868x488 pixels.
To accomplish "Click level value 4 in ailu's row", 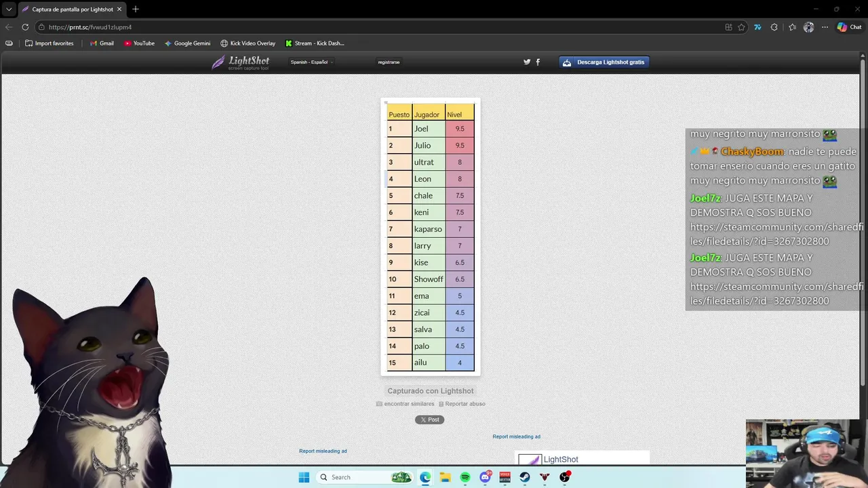I will pos(460,363).
